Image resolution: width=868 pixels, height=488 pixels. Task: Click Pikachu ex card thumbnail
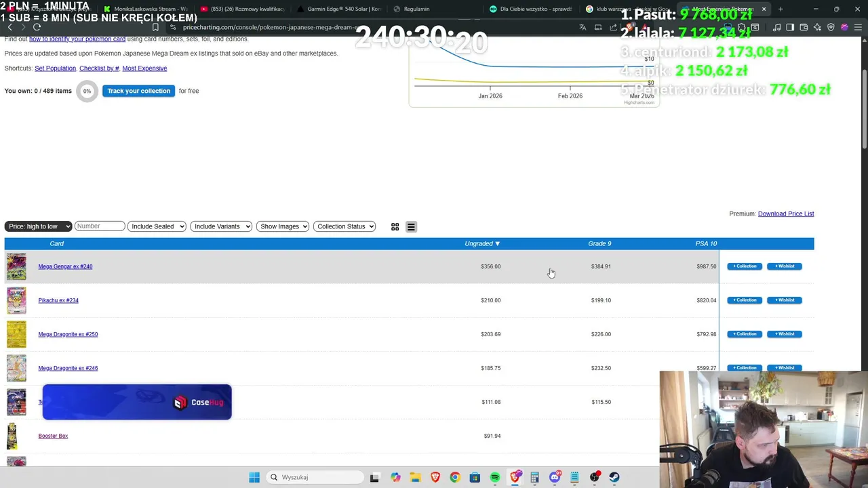pyautogui.click(x=16, y=300)
